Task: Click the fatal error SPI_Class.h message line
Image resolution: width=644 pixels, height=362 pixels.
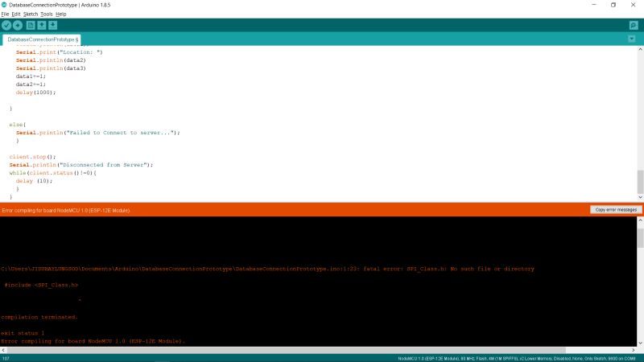Action: (267, 269)
